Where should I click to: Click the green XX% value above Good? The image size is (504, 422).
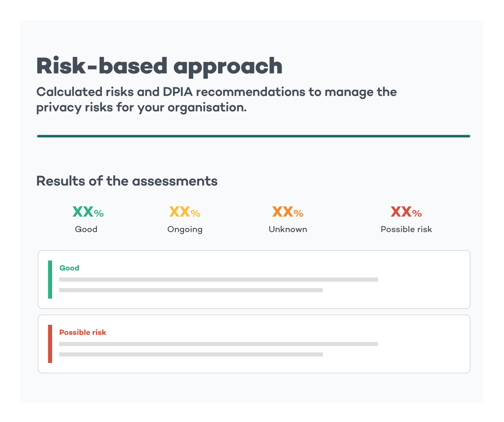[x=88, y=212]
